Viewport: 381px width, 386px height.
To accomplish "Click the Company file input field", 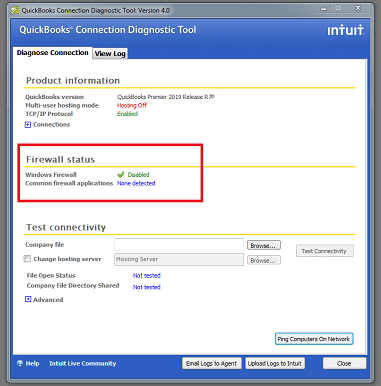I will (x=179, y=245).
